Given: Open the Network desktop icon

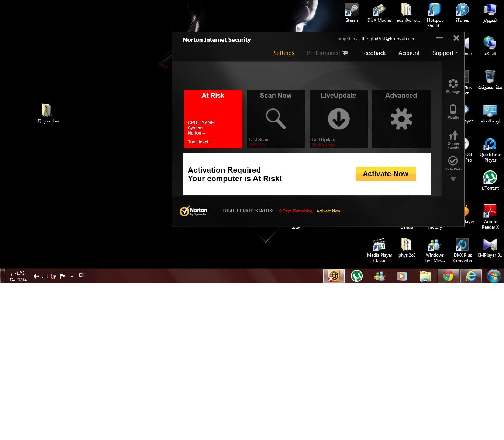Looking at the screenshot, I should click(x=490, y=46).
